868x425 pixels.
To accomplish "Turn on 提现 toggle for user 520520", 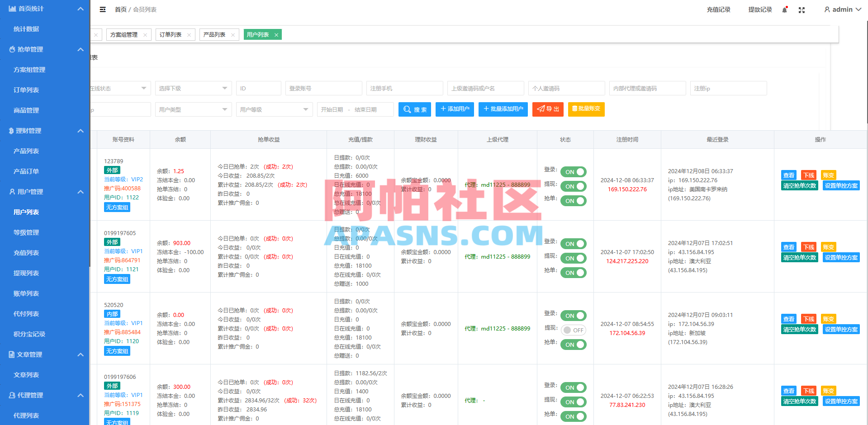I will [x=573, y=330].
